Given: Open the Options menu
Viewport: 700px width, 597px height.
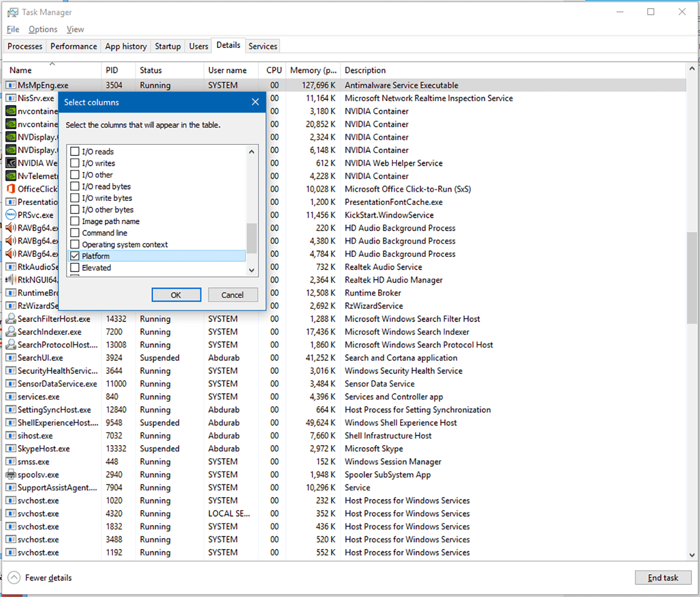Looking at the screenshot, I should [43, 29].
